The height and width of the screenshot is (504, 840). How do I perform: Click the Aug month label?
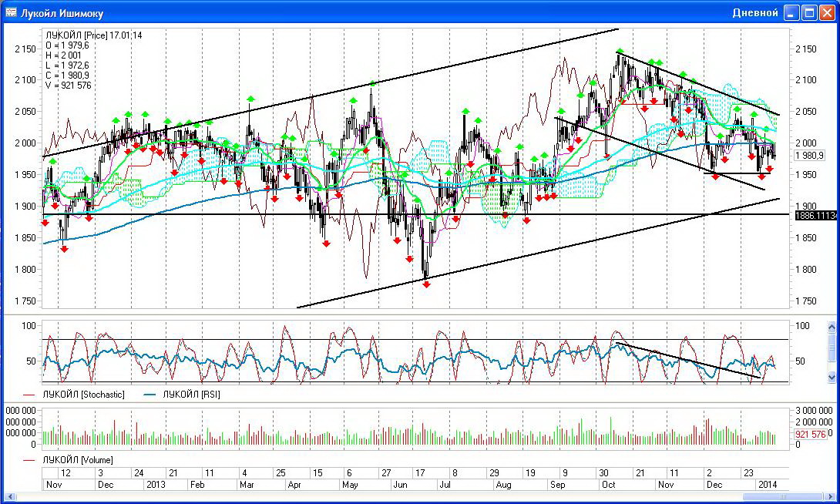(503, 485)
